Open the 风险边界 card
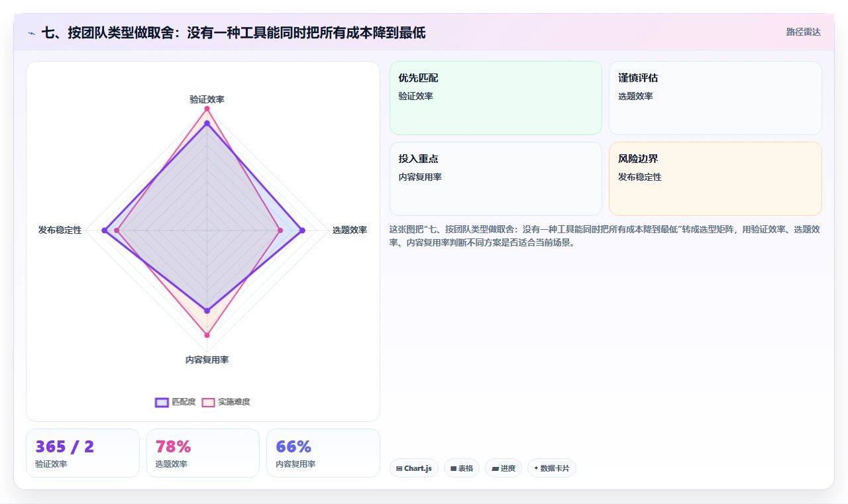Screen dimensions: 848x504 pyautogui.click(x=715, y=179)
